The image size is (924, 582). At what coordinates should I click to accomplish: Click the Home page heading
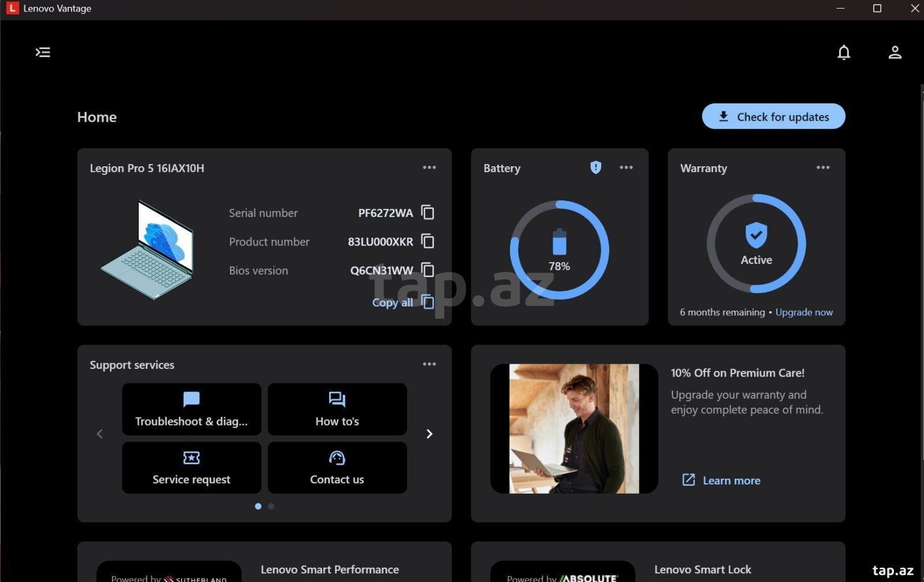[97, 117]
